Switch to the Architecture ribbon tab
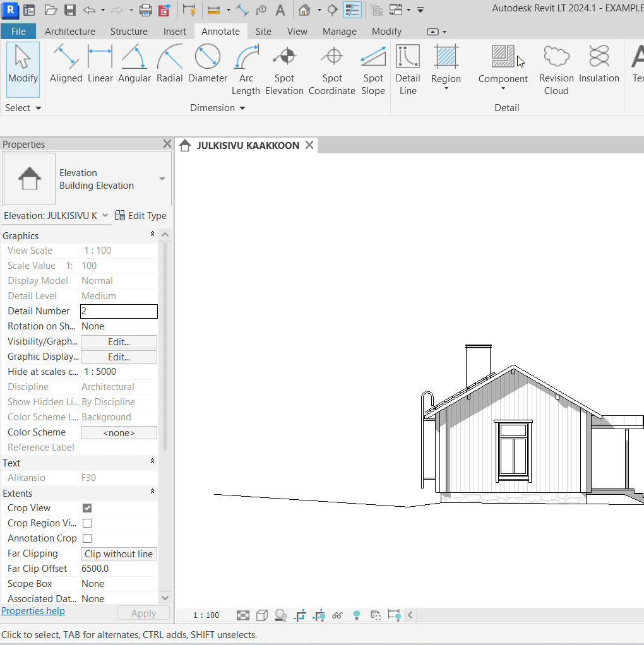 click(x=70, y=31)
